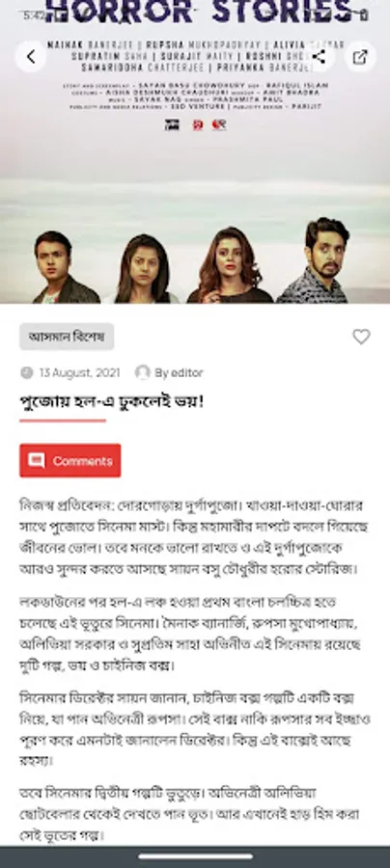Select the 13 August, 2021 date text
The width and height of the screenshot is (390, 868).
[79, 373]
